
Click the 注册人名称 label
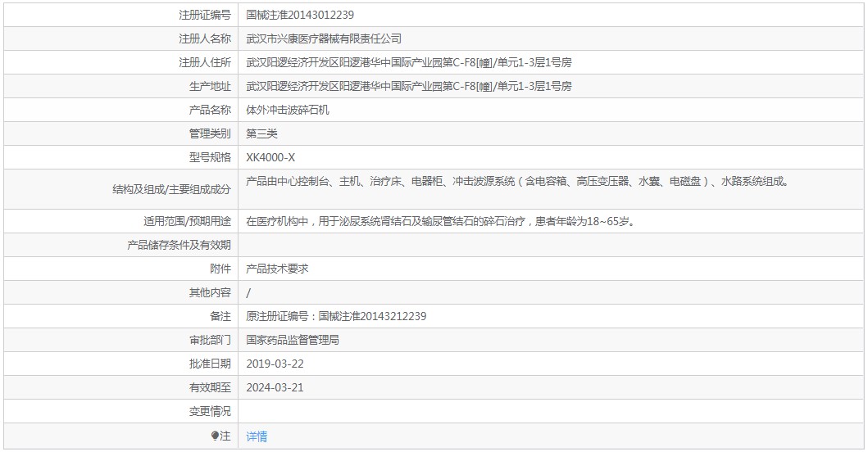coord(205,38)
